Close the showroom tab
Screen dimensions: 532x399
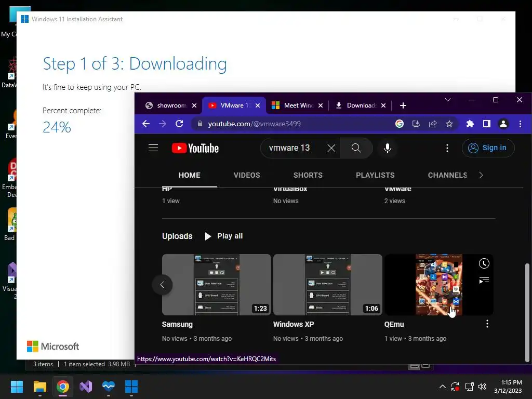(194, 105)
